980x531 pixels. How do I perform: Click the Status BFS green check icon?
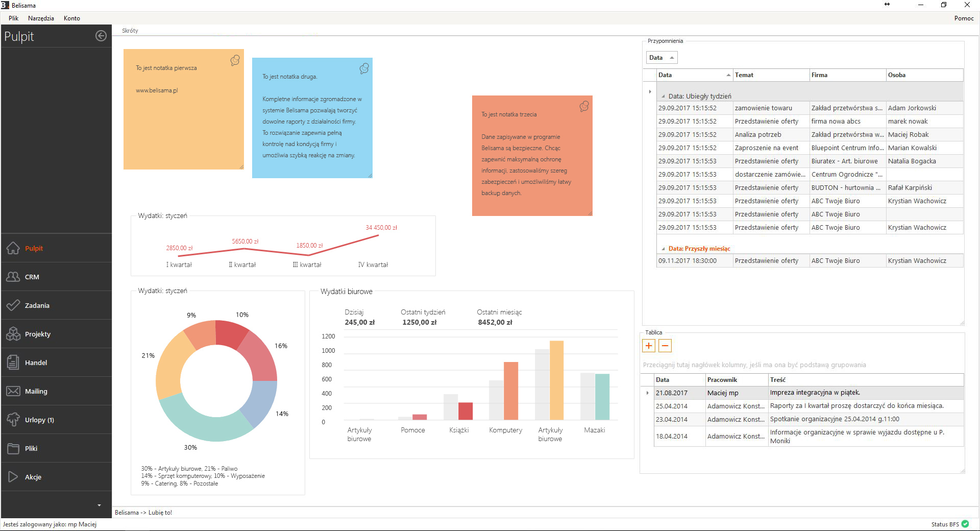(x=965, y=524)
